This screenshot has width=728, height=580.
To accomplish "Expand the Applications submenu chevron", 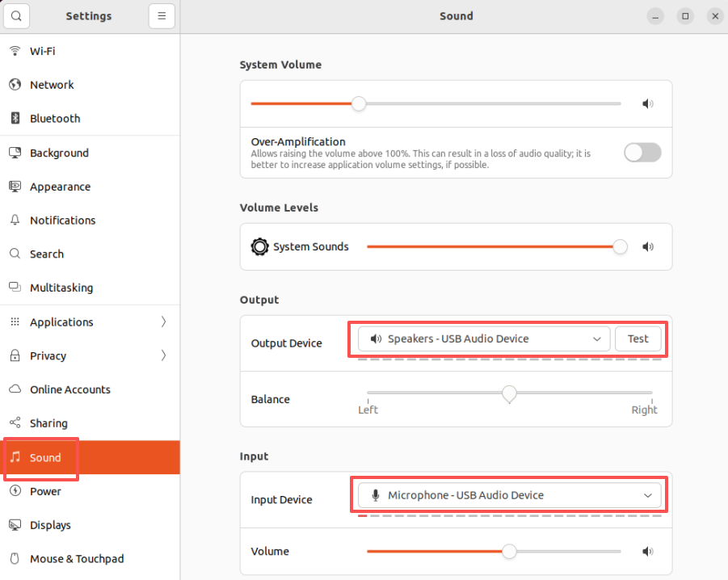I will (x=163, y=322).
